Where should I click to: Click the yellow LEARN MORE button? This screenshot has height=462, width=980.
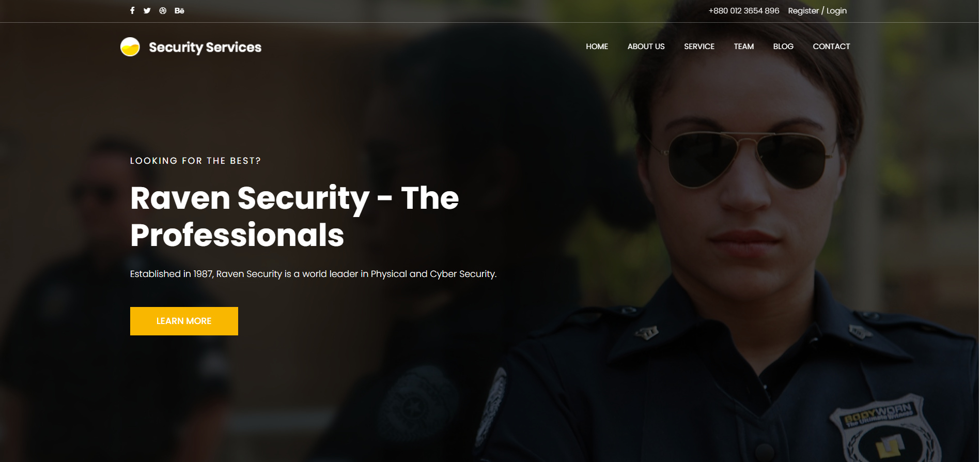click(184, 321)
